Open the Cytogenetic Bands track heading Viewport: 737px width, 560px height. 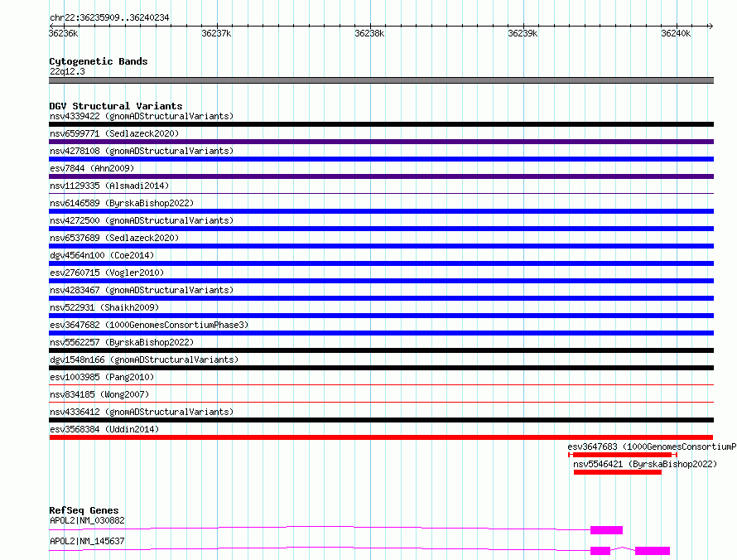coord(98,61)
